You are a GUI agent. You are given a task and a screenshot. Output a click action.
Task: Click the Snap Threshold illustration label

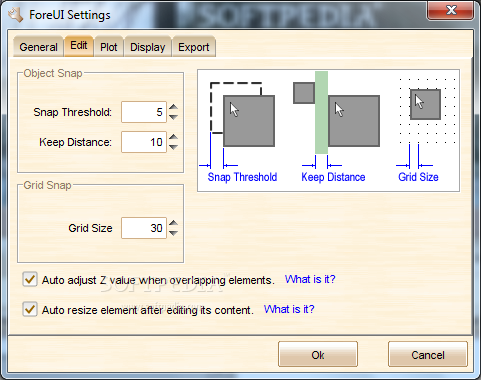242,177
